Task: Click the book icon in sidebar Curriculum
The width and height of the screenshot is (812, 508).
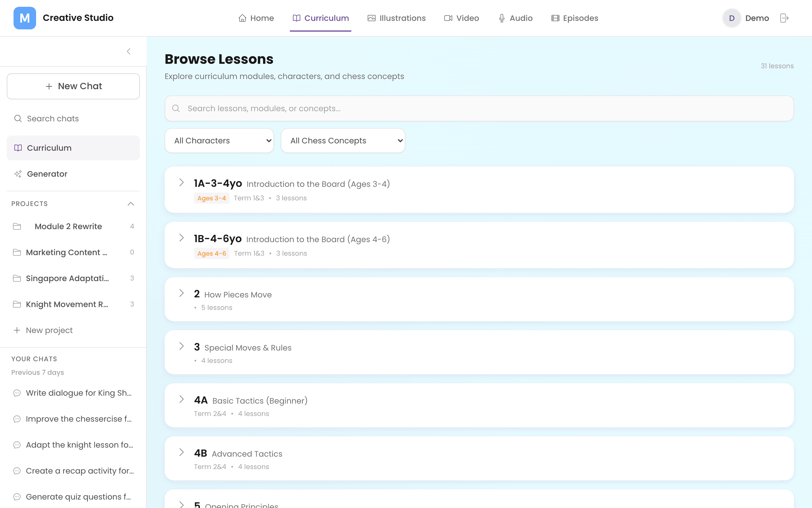Action: 18,148
